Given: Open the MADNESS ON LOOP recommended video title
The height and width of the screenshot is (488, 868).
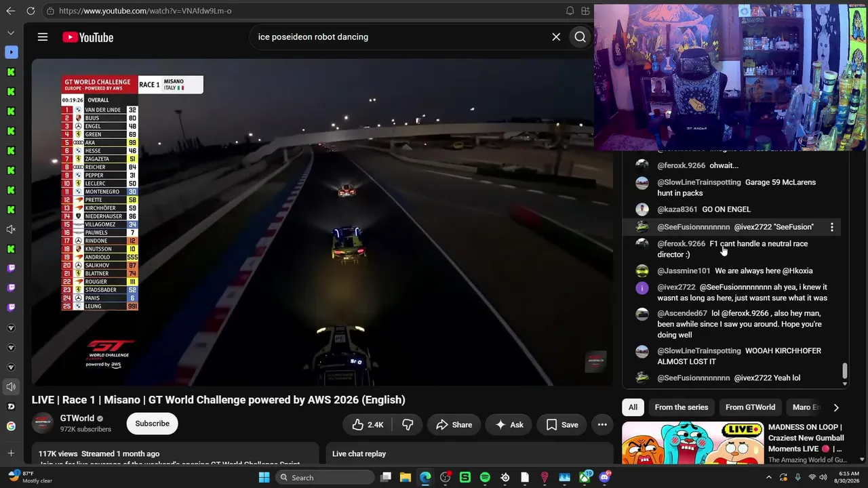Looking at the screenshot, I should point(806,438).
